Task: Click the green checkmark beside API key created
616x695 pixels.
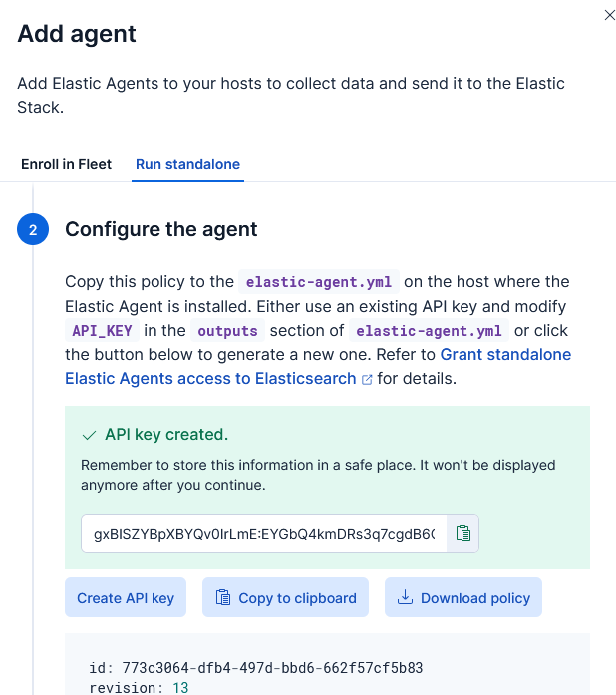Action: [x=90, y=435]
